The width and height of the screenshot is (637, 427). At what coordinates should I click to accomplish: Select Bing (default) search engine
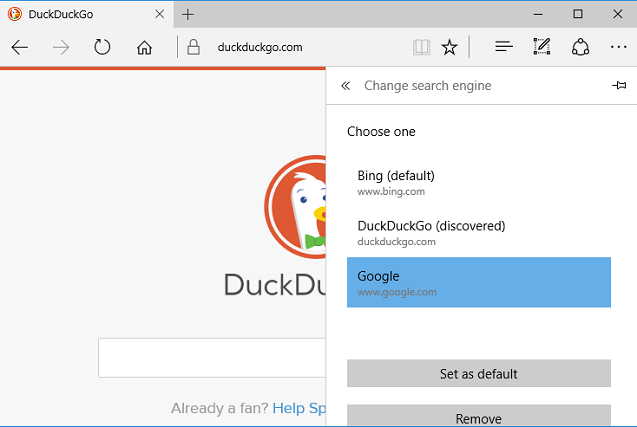479,182
